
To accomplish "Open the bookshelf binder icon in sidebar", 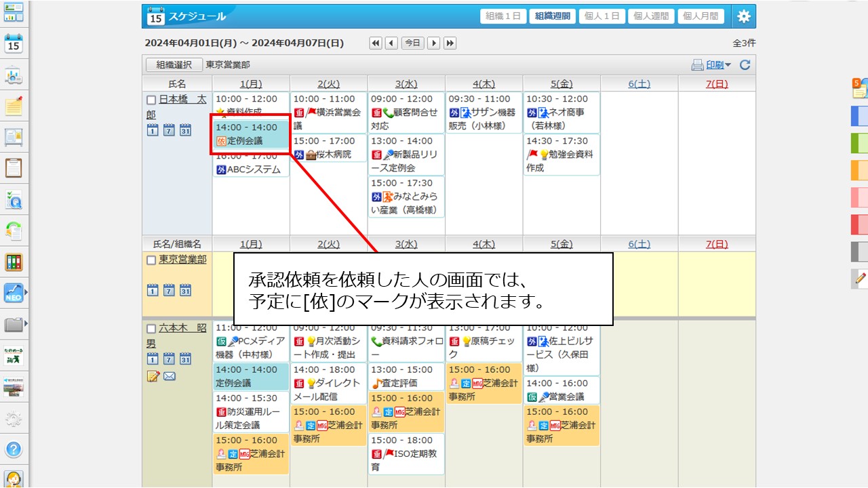I will (x=14, y=262).
